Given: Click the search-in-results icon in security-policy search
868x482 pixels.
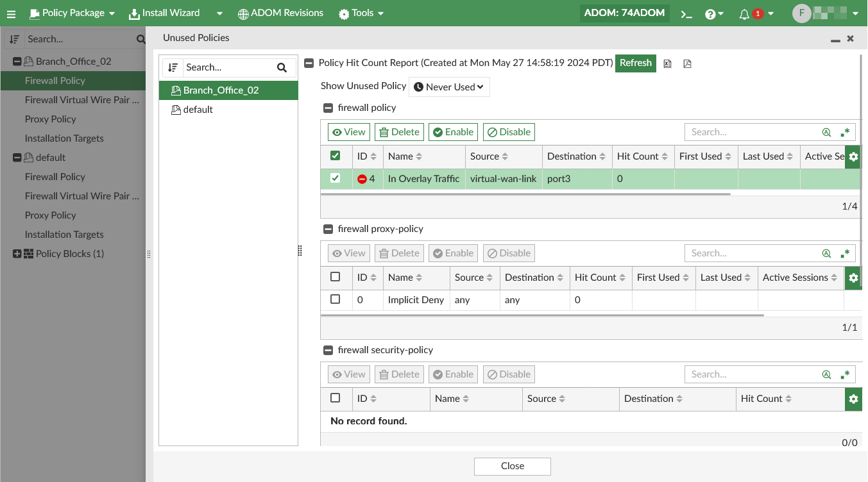Looking at the screenshot, I should (826, 374).
